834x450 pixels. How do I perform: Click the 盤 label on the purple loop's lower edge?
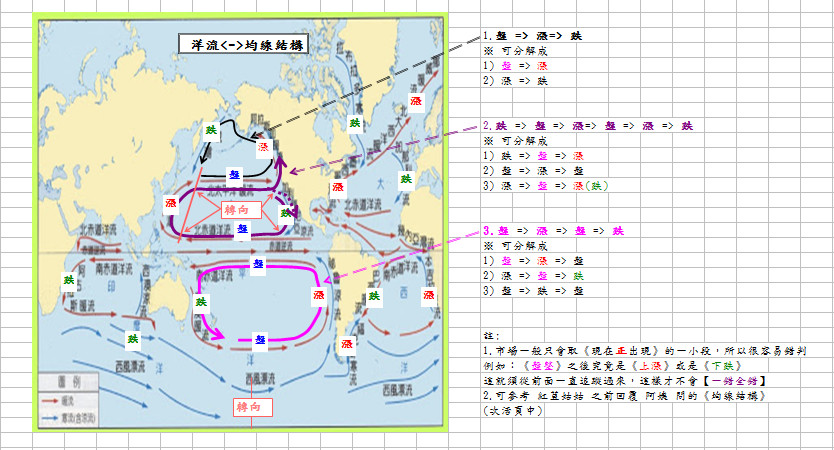click(243, 229)
